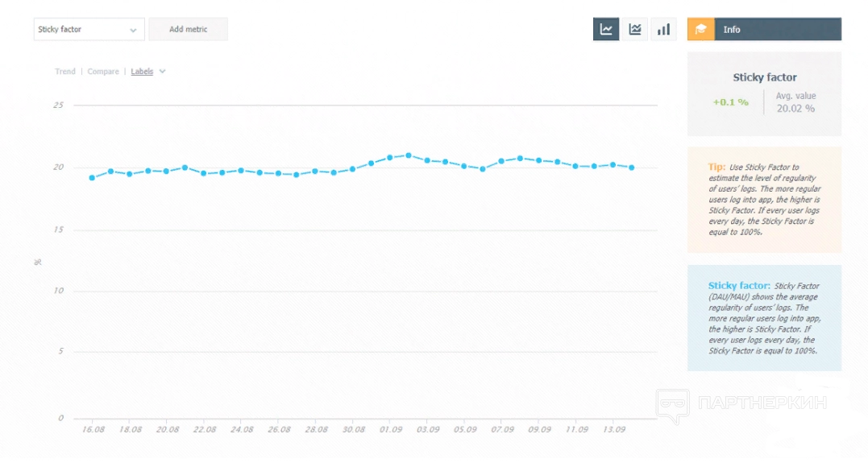Expand the Labels dropdown
Viewport: 868px width, 467px height.
tap(148, 72)
